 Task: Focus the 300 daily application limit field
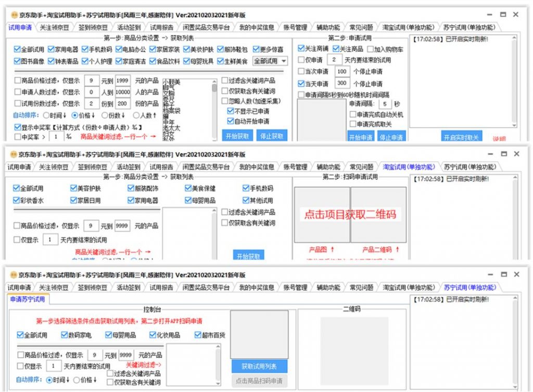[x=342, y=83]
